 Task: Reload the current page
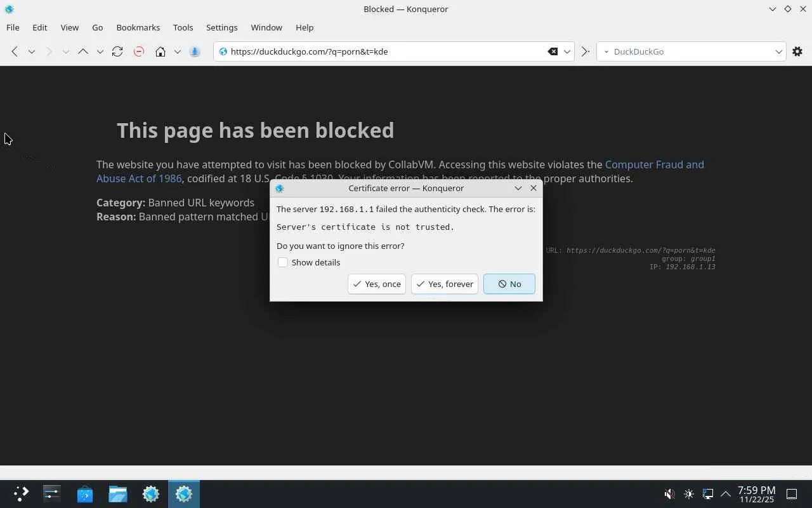click(117, 51)
